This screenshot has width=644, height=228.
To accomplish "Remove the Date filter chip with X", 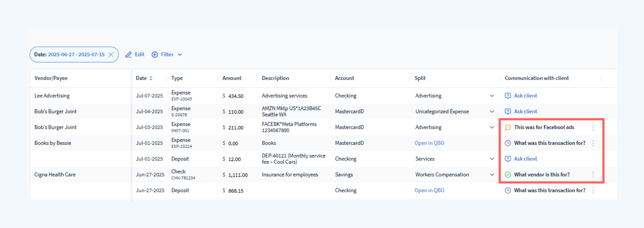I will (x=111, y=55).
